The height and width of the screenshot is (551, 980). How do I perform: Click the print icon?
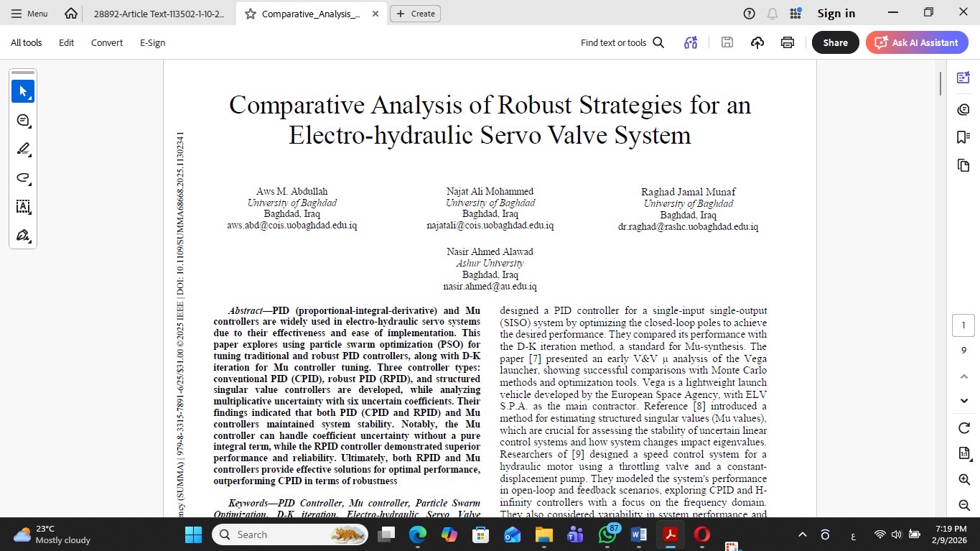pyautogui.click(x=788, y=43)
